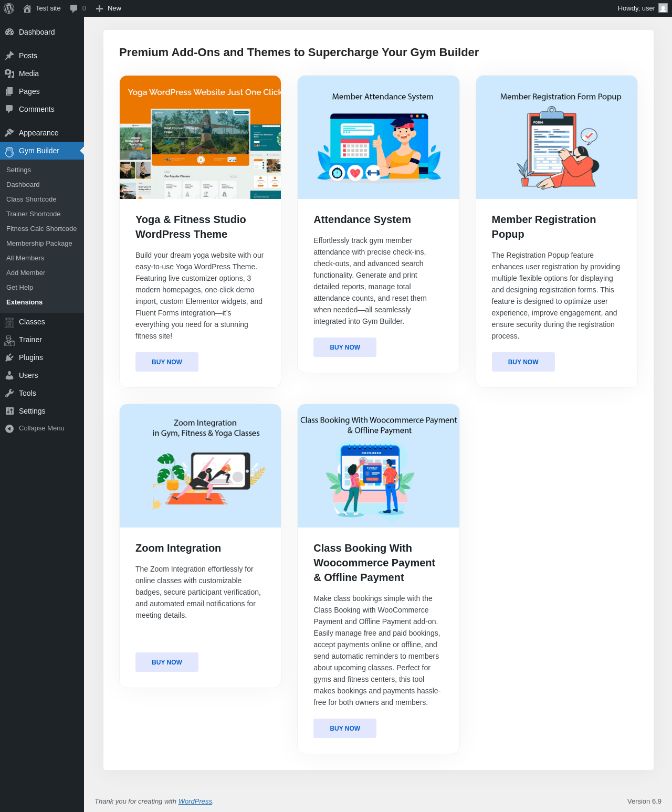Open the comments bubble icon in admin bar

(73, 8)
